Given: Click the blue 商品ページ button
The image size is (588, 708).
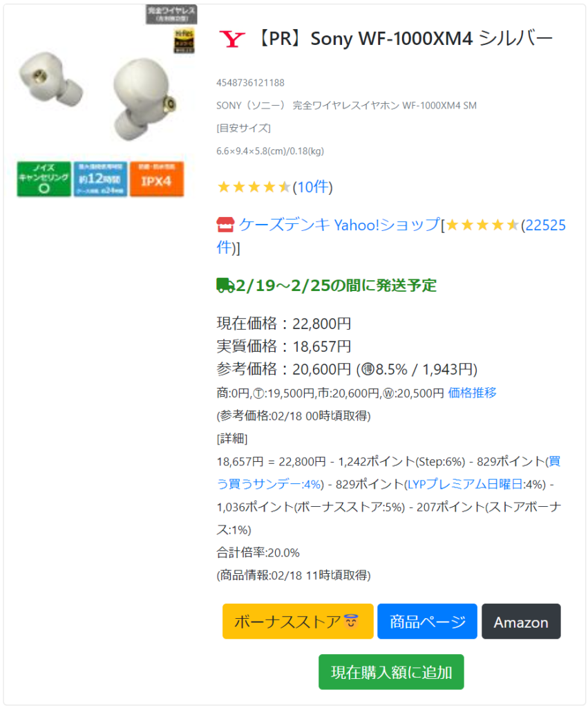Looking at the screenshot, I should (x=427, y=622).
